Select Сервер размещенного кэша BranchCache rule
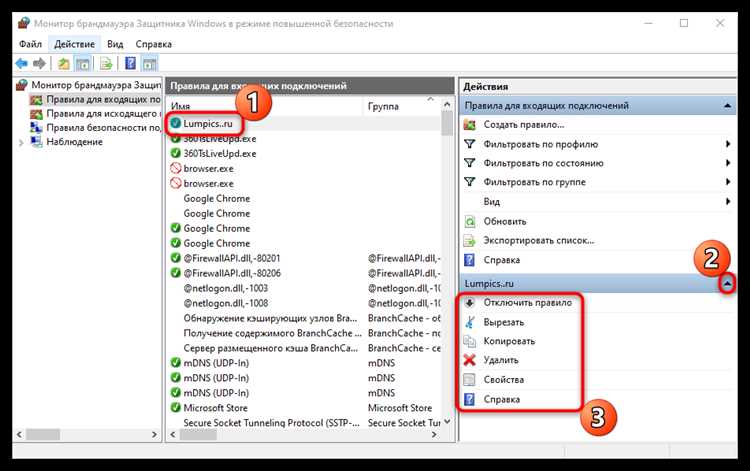 pyautogui.click(x=304, y=348)
